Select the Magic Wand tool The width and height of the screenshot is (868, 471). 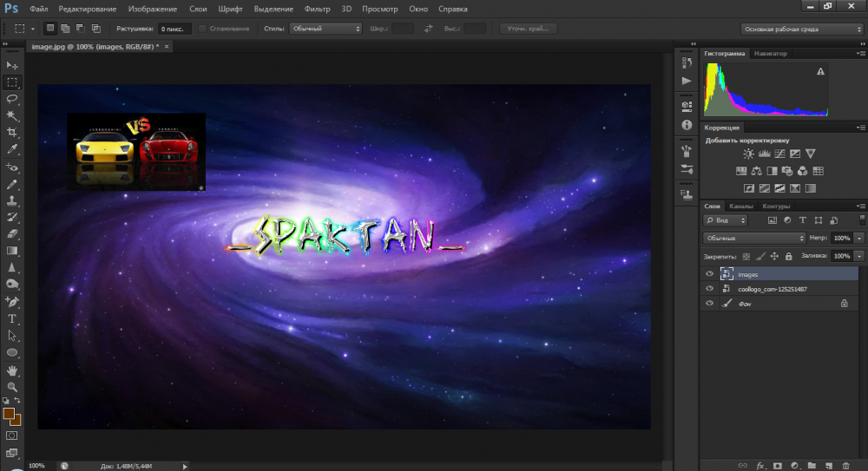[12, 115]
